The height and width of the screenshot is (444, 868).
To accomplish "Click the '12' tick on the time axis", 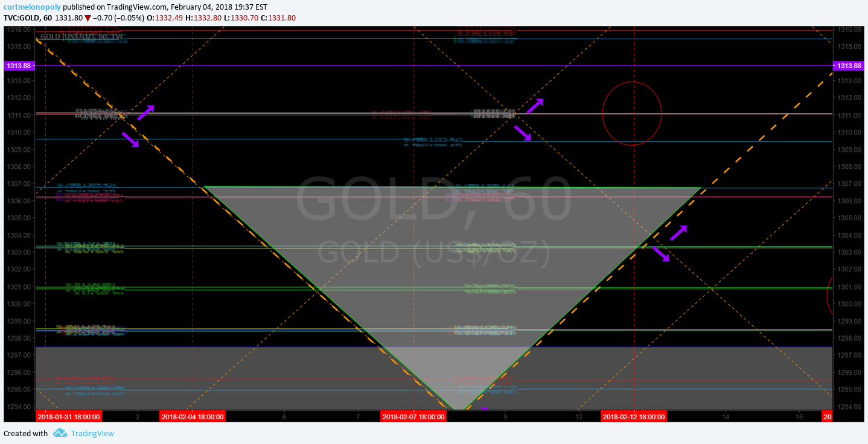I will [x=579, y=417].
